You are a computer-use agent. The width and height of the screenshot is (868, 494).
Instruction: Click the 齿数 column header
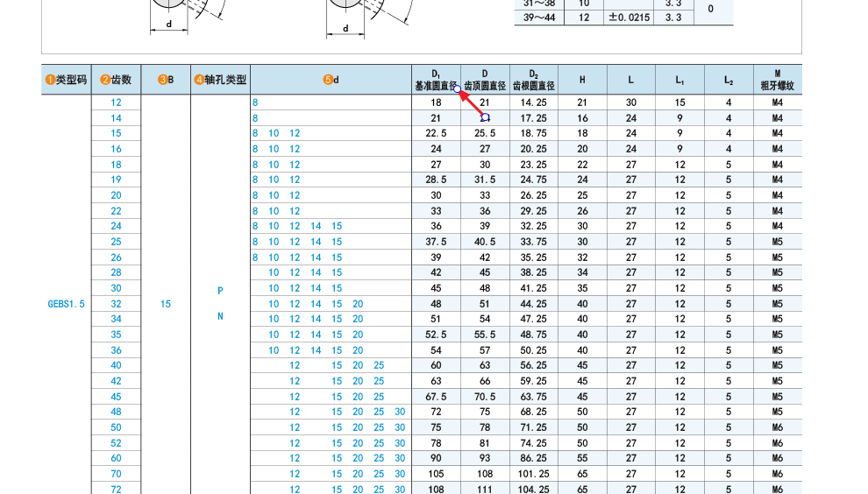[117, 80]
